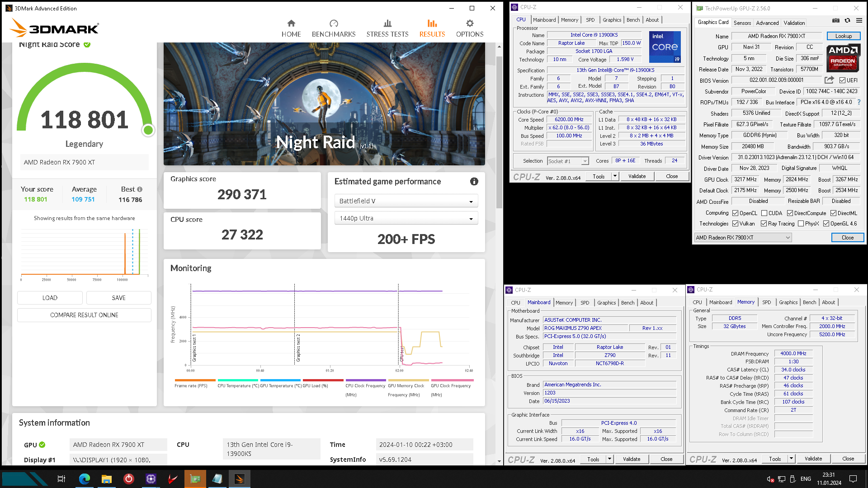Open the RESULTS section in 3DMark
868x488 pixels.
coord(432,28)
